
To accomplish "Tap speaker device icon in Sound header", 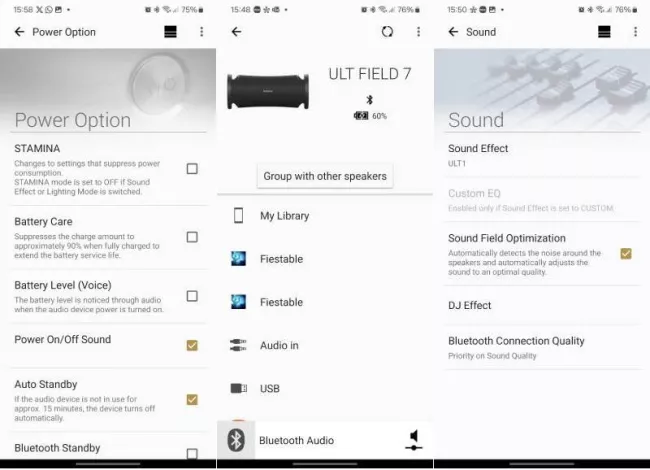I will (604, 32).
